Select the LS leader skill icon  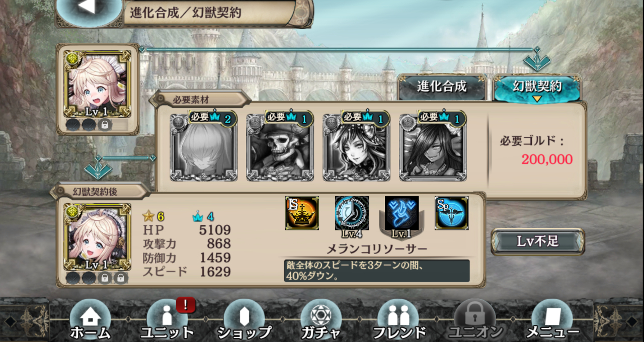coord(302,213)
